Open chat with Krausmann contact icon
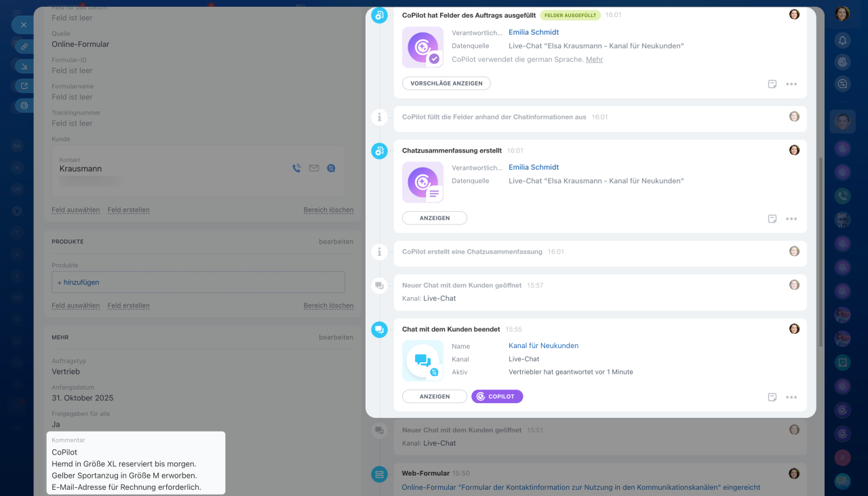 pos(331,168)
